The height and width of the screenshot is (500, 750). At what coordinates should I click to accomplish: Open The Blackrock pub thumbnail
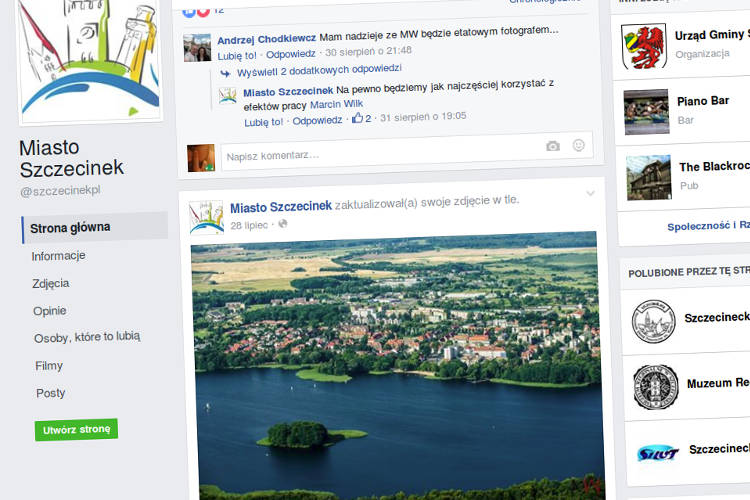(x=649, y=178)
